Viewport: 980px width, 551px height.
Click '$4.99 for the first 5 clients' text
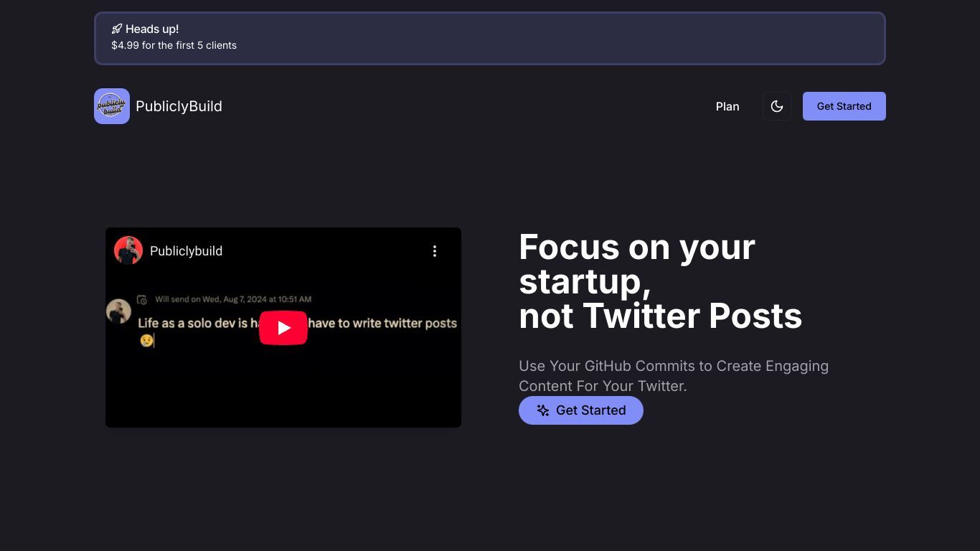point(174,45)
